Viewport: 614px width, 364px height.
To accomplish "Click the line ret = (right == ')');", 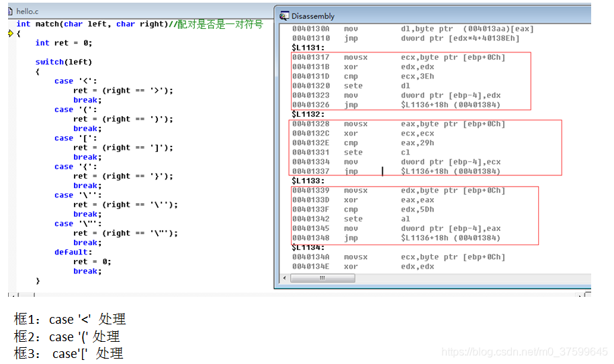I will pyautogui.click(x=123, y=119).
